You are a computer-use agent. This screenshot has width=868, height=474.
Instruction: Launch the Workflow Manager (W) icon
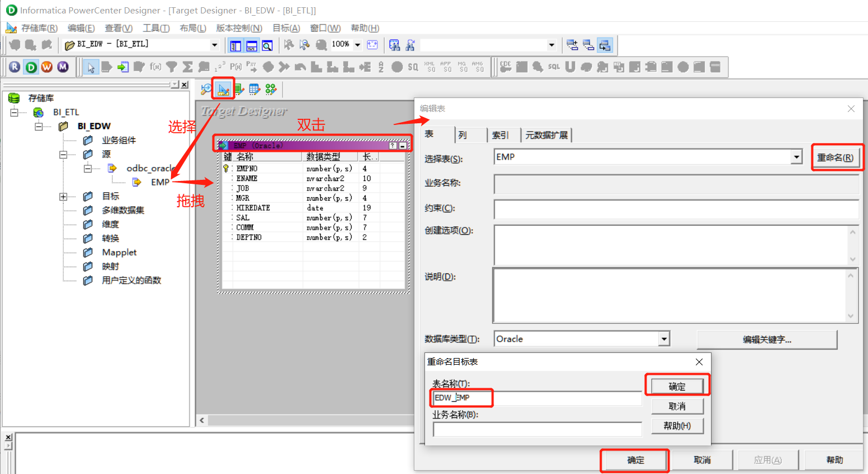pos(47,67)
